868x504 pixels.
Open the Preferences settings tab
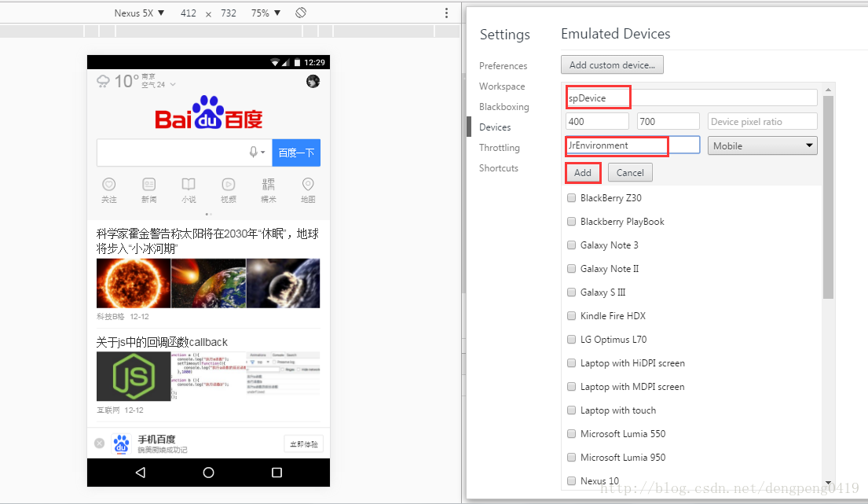click(504, 66)
